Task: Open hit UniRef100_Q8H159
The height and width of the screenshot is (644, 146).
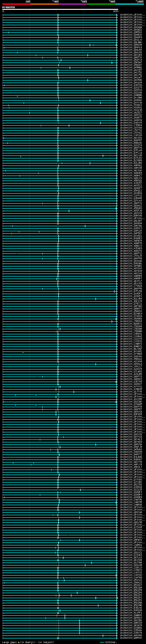Action: pos(131,45)
